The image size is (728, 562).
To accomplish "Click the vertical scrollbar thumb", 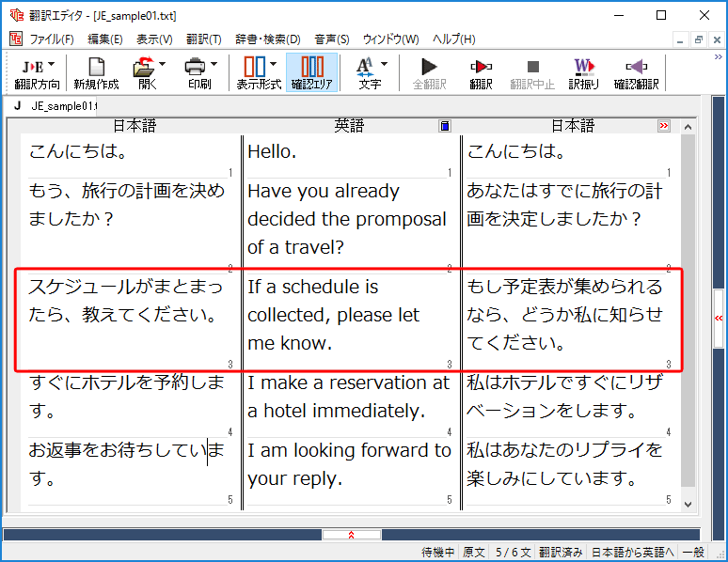I will 688,310.
